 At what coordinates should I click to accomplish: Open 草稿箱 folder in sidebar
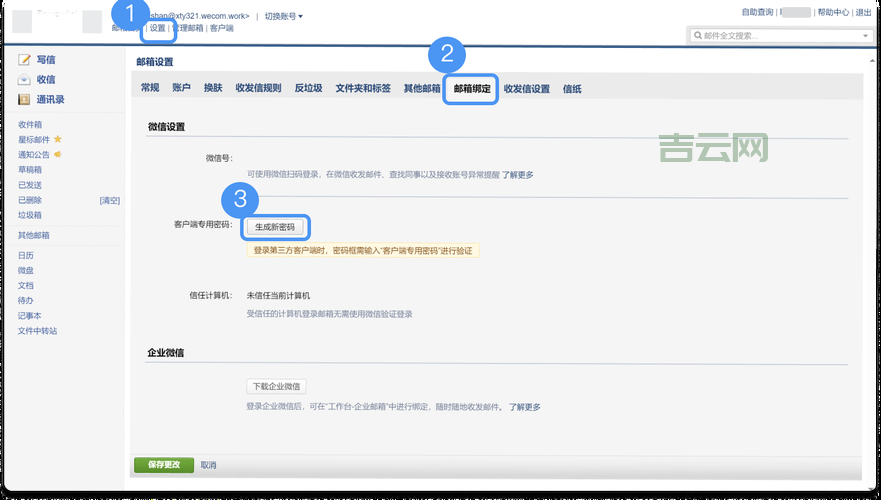coord(30,170)
